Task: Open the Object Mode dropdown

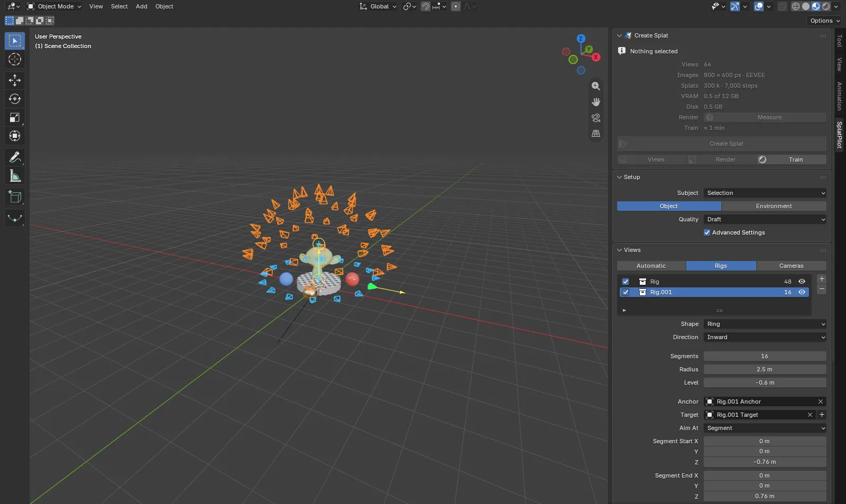Action: coord(54,6)
